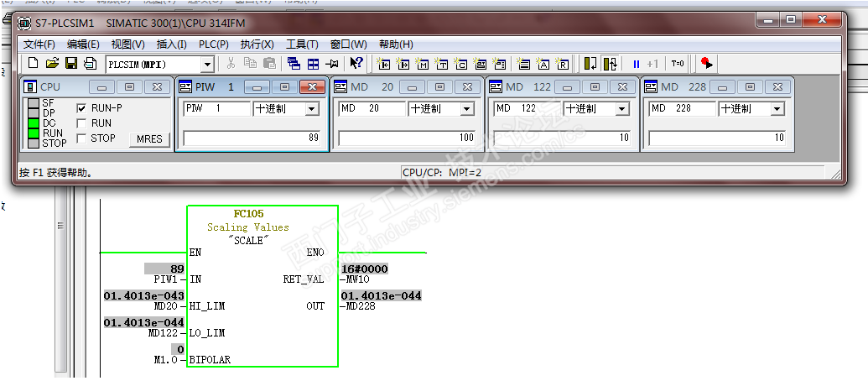
Task: Click the MD 20 address field
Action: tap(372, 108)
